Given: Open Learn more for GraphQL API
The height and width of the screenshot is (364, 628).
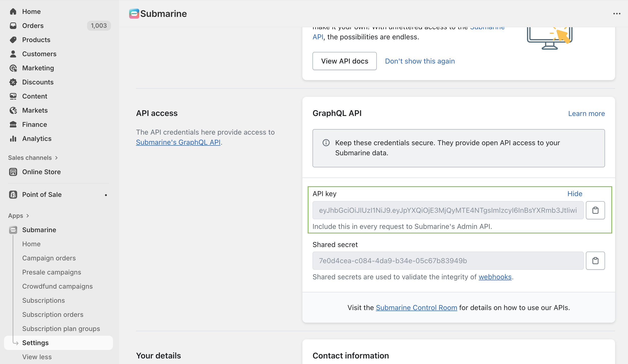Looking at the screenshot, I should pos(586,113).
